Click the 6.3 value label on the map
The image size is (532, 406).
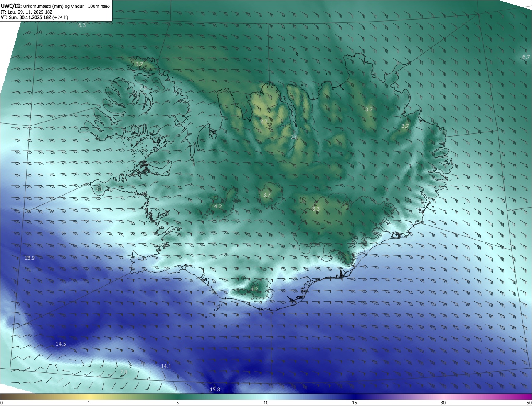(82, 25)
